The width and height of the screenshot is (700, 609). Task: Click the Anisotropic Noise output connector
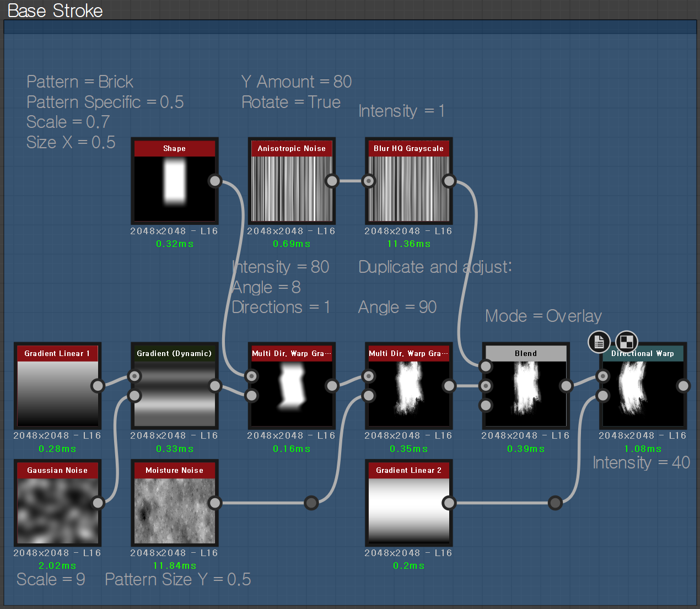coord(332,181)
